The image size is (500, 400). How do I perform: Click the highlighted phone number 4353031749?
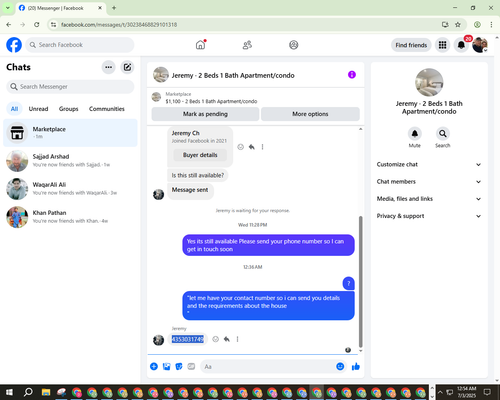click(x=188, y=339)
